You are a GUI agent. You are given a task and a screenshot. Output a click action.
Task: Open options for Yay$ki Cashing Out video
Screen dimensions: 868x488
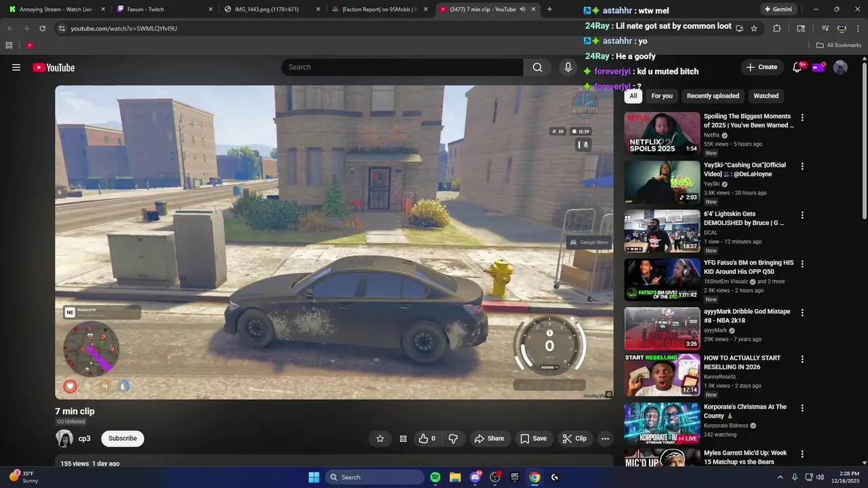[802, 166]
